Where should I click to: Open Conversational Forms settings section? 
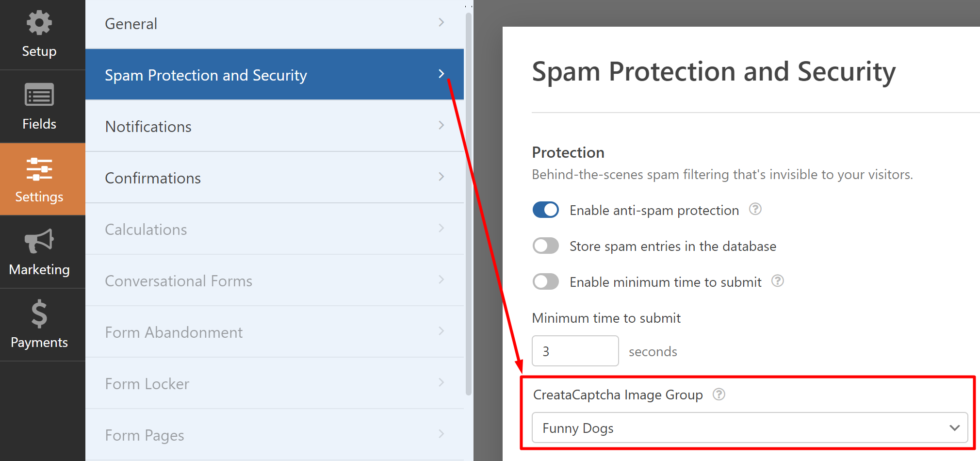(x=275, y=280)
